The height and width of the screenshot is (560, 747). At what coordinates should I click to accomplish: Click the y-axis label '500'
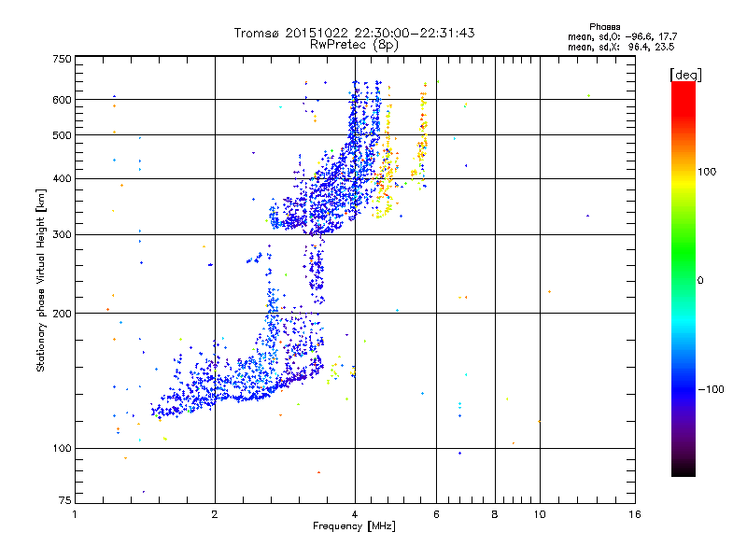(x=62, y=135)
